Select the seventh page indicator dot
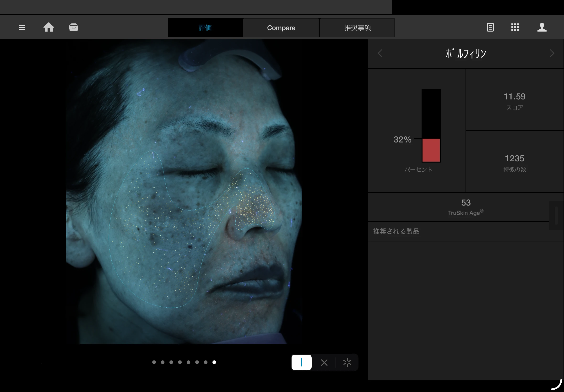The width and height of the screenshot is (564, 392). (x=206, y=362)
